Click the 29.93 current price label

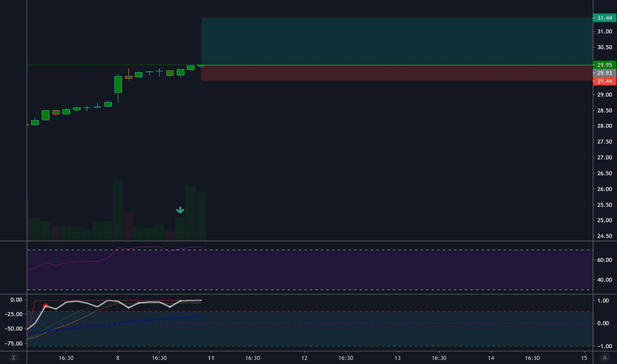click(x=604, y=73)
